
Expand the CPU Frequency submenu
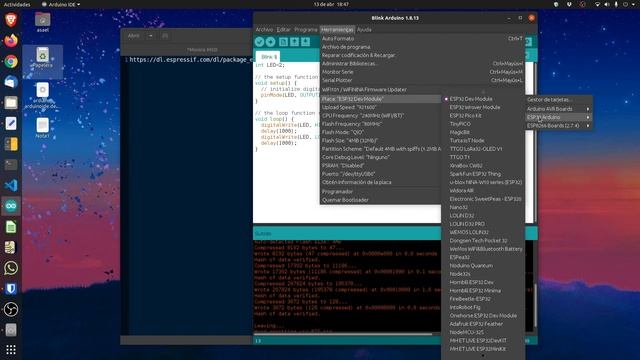pos(380,116)
